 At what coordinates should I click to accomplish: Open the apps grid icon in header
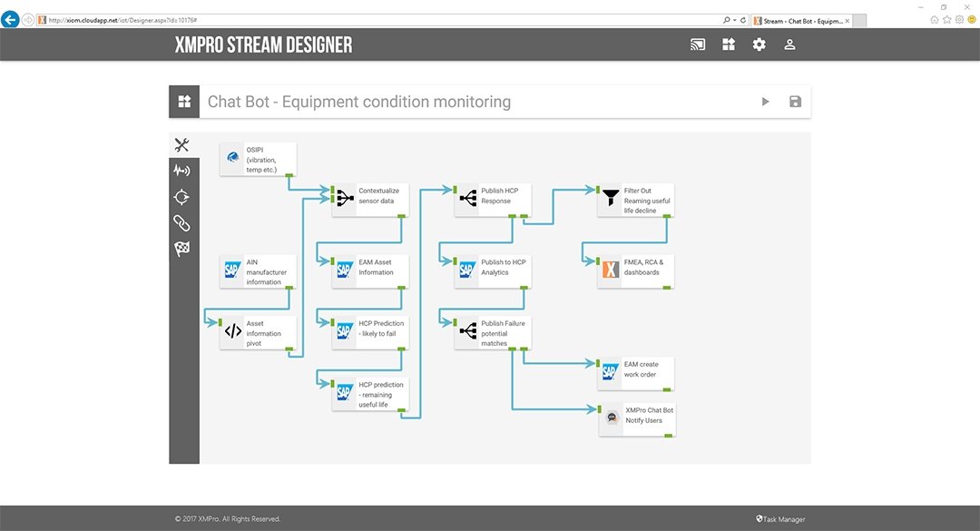tap(728, 44)
